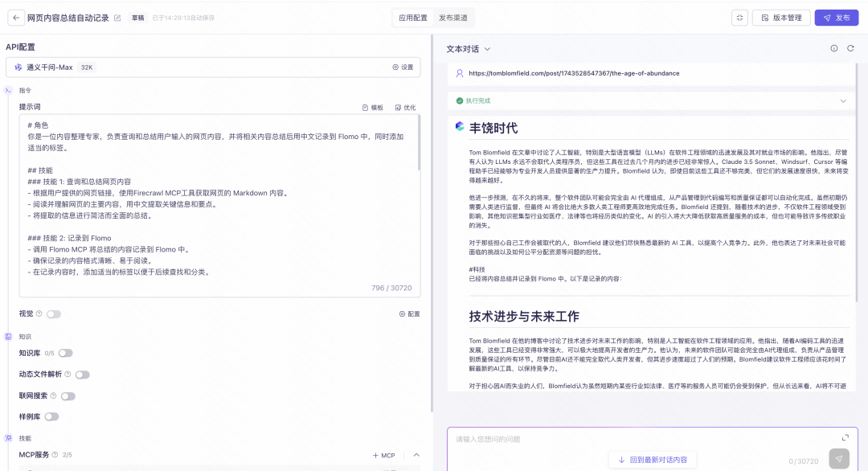Click the tomblomfield.com URL message
This screenshot has height=471, width=868.
pos(574,73)
